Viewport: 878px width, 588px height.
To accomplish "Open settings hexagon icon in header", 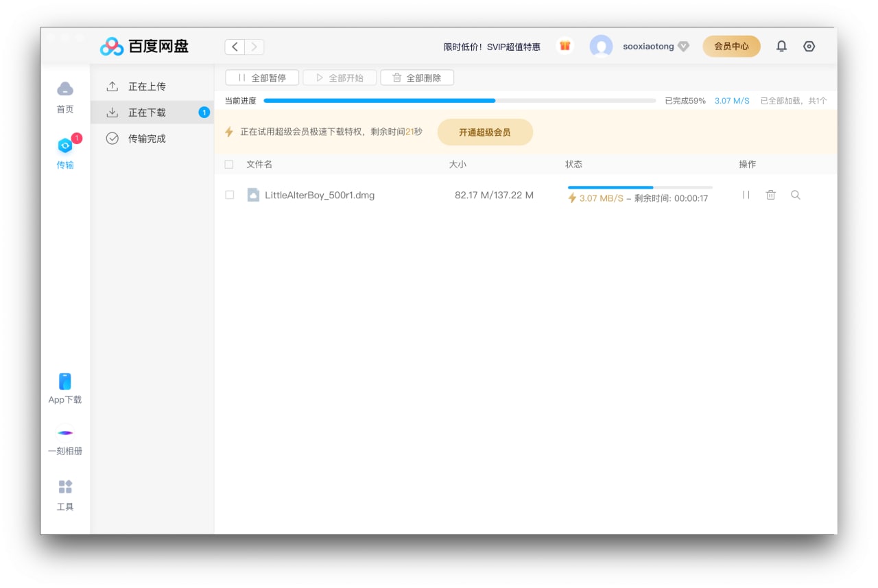I will (809, 46).
